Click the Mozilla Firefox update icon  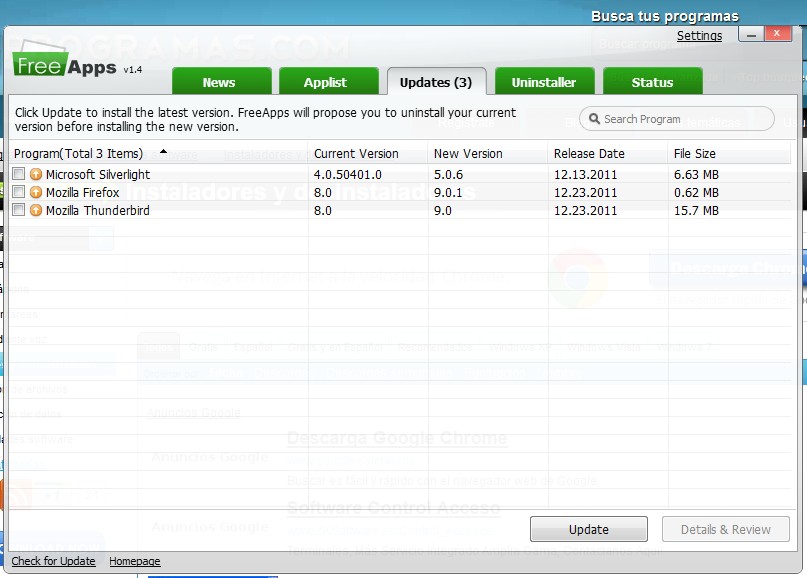[36, 192]
